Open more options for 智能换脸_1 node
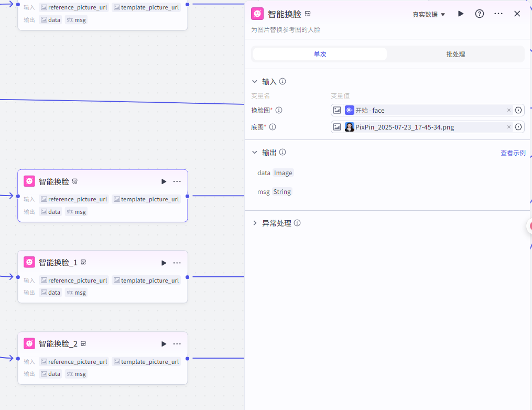Screen dimensions: 532x410 [x=177, y=263]
